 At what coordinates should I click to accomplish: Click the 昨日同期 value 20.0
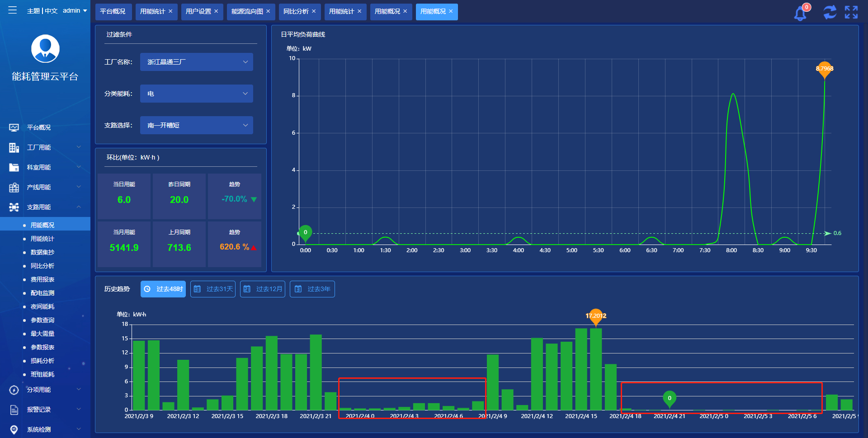tap(179, 200)
